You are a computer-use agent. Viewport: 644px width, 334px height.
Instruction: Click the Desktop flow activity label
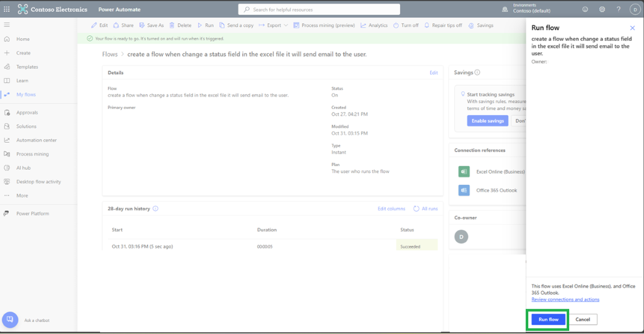pyautogui.click(x=38, y=182)
